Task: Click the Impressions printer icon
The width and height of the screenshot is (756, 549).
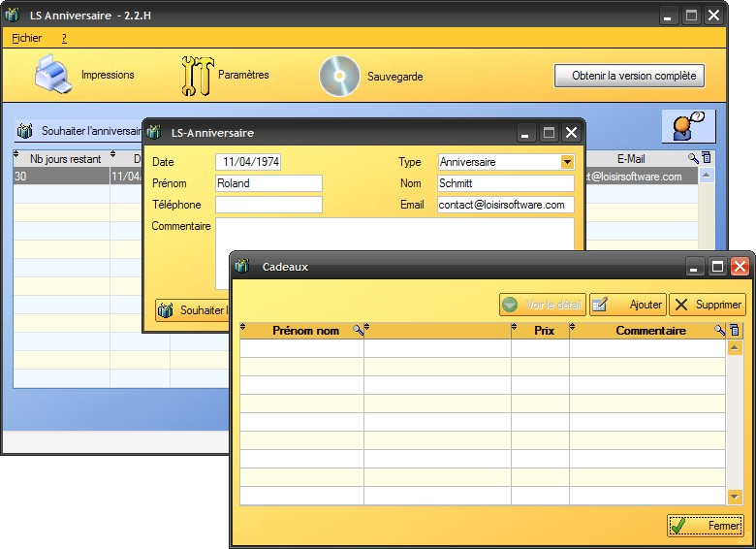Action: [55, 75]
